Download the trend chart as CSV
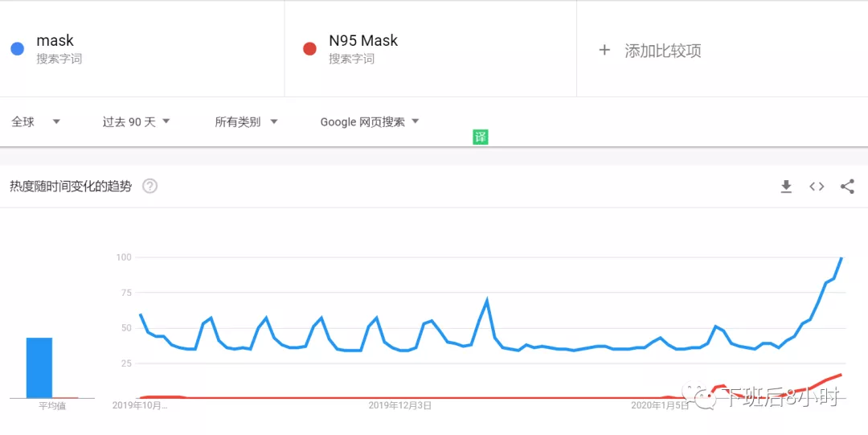The height and width of the screenshot is (435, 868). [x=786, y=187]
